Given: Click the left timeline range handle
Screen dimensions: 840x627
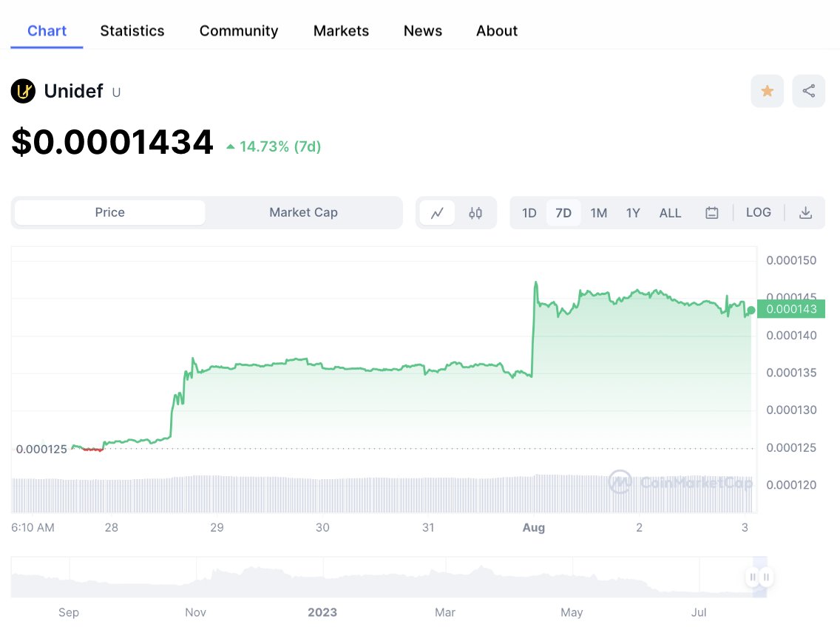Looking at the screenshot, I should (x=752, y=577).
